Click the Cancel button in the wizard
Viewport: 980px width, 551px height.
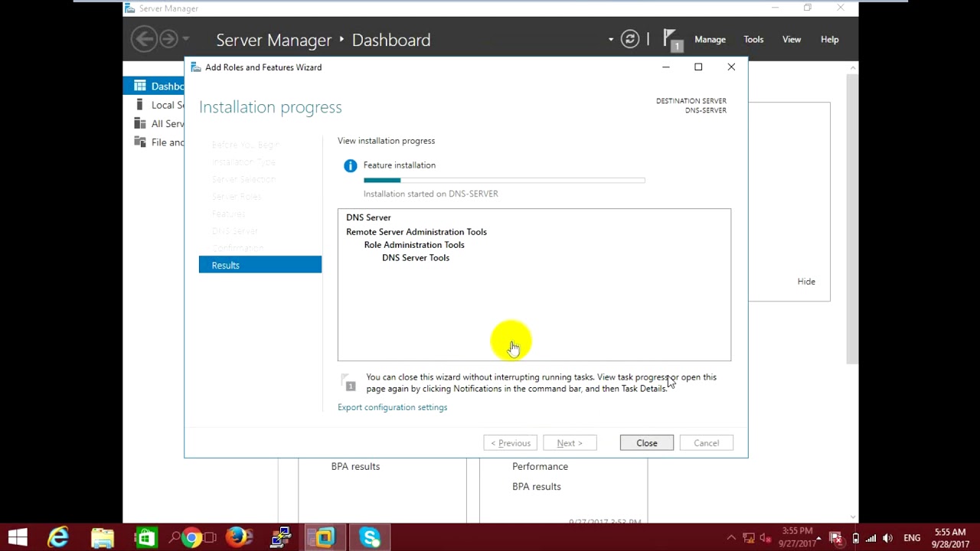707,443
